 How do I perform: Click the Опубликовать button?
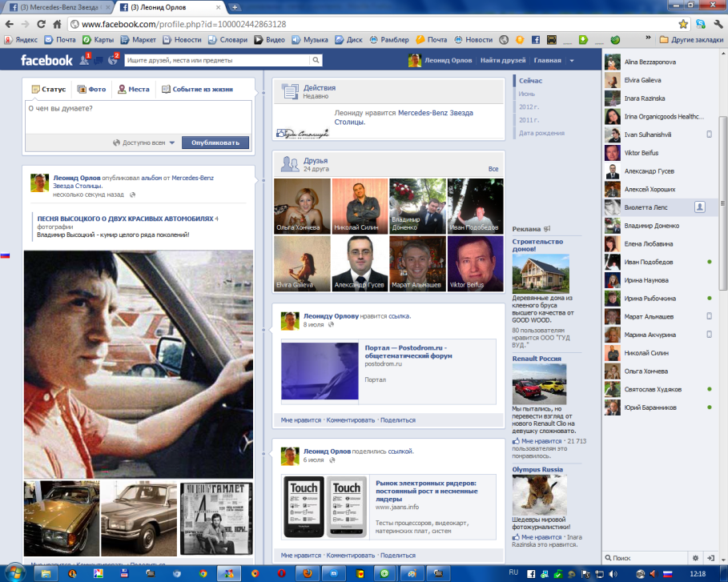(x=215, y=142)
